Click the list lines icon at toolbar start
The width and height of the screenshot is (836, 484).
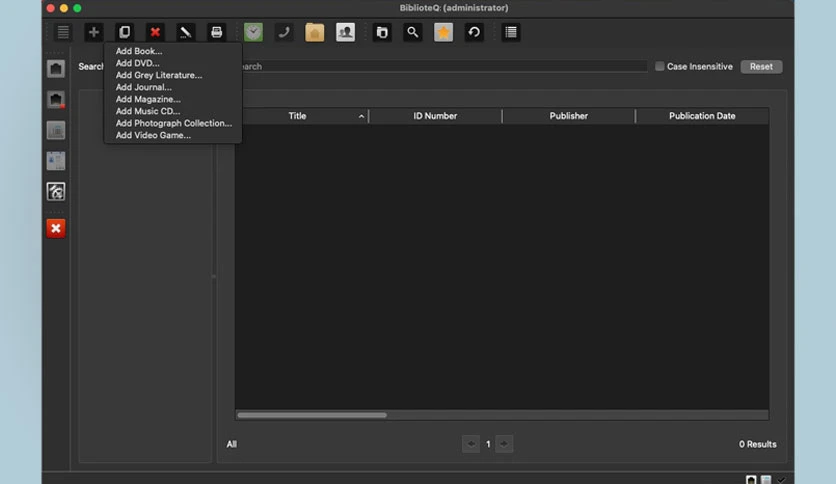[x=63, y=32]
